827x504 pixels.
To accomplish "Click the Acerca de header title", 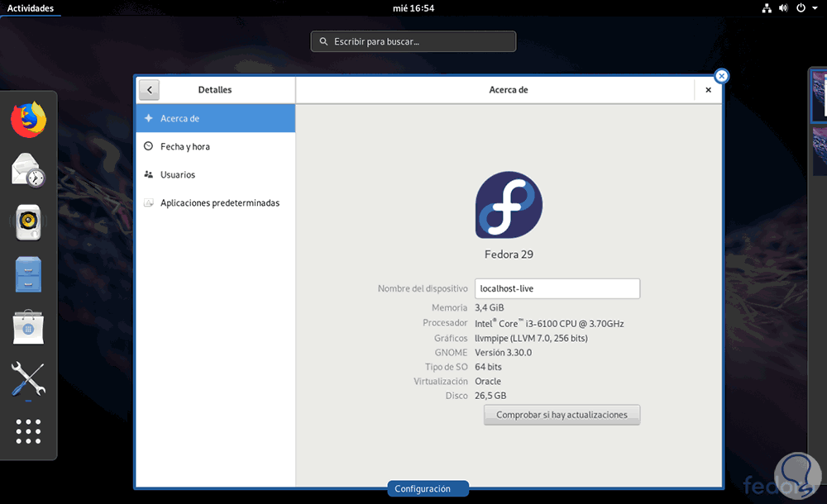I will [x=509, y=89].
